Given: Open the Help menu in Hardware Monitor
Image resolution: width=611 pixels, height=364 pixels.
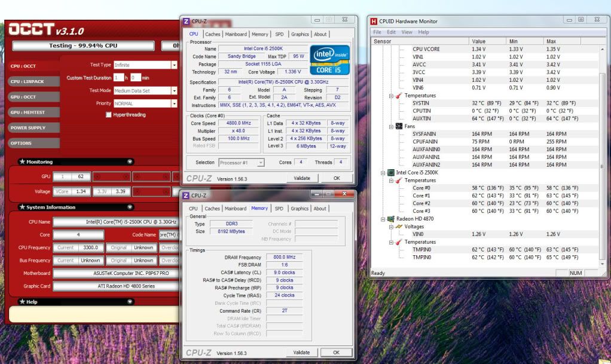Looking at the screenshot, I should click(x=423, y=32).
